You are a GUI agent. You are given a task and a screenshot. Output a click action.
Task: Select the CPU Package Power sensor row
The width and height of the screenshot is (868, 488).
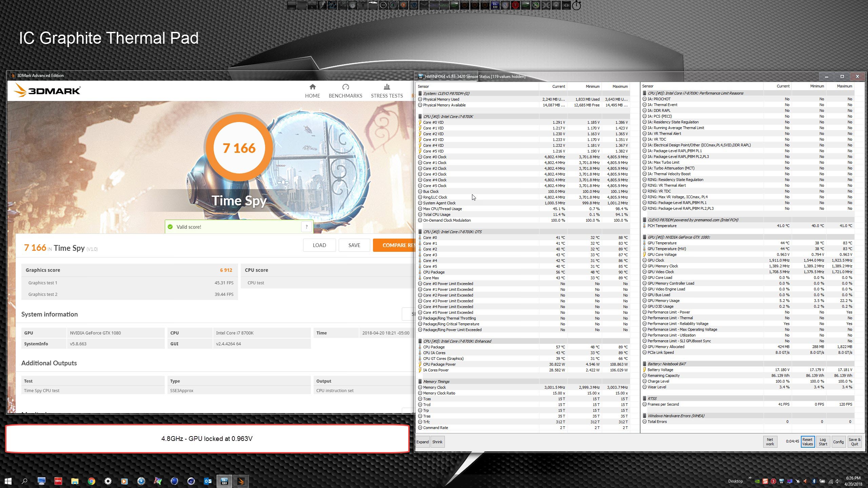coord(524,364)
